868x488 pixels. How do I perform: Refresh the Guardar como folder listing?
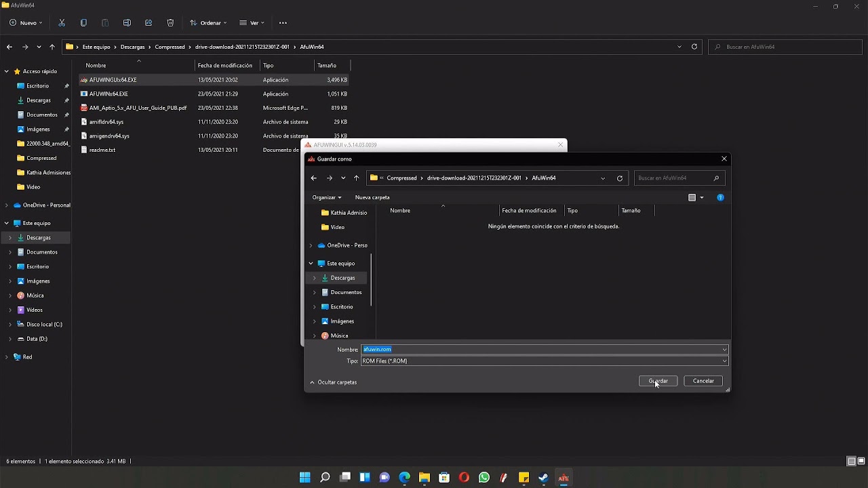pyautogui.click(x=620, y=178)
